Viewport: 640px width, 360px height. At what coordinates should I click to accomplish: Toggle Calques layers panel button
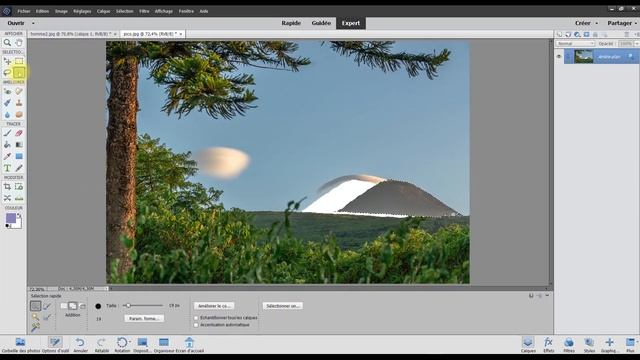528,345
